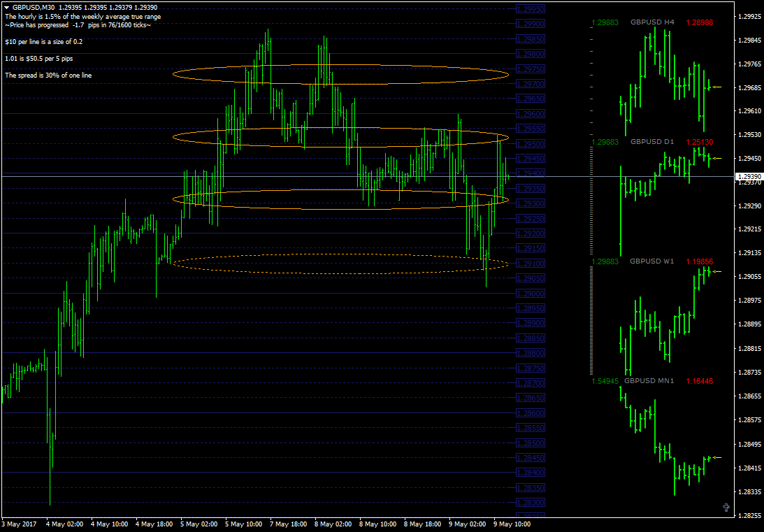This screenshot has height=532, width=764.
Task: Select the orange ellipse near the 1.29550 level
Action: coord(341,138)
